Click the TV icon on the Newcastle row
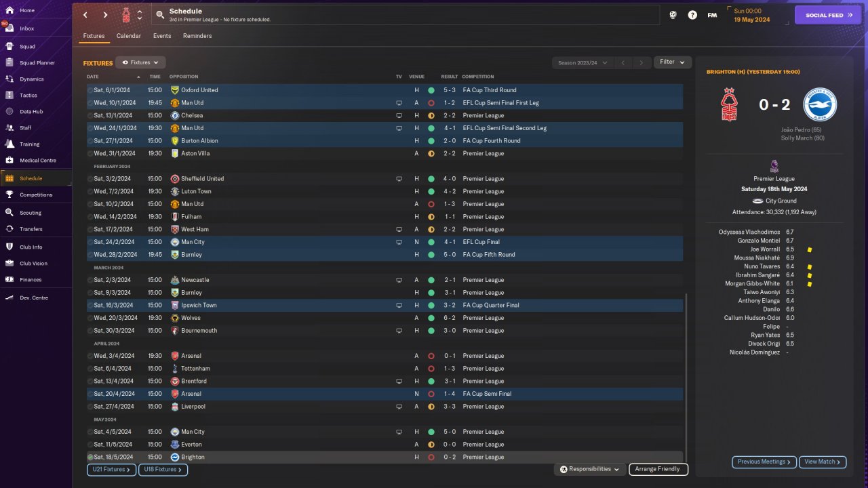Image resolution: width=868 pixels, height=488 pixels. [x=399, y=280]
